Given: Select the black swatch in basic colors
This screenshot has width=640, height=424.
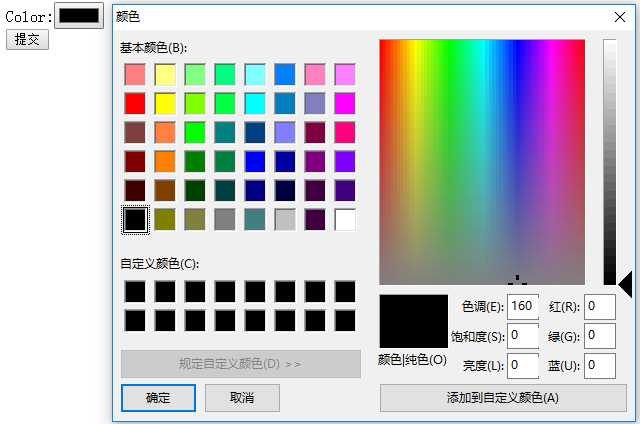Looking at the screenshot, I should tap(135, 220).
